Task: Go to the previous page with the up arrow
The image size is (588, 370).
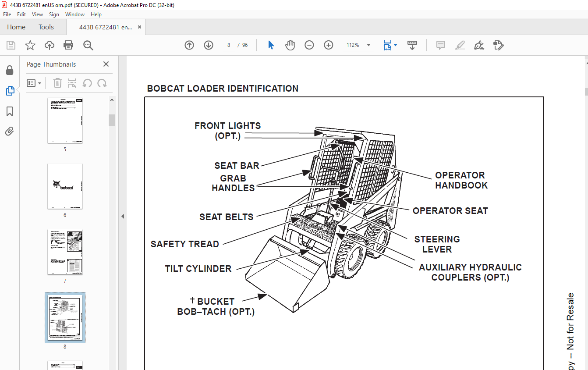Action: click(x=189, y=45)
